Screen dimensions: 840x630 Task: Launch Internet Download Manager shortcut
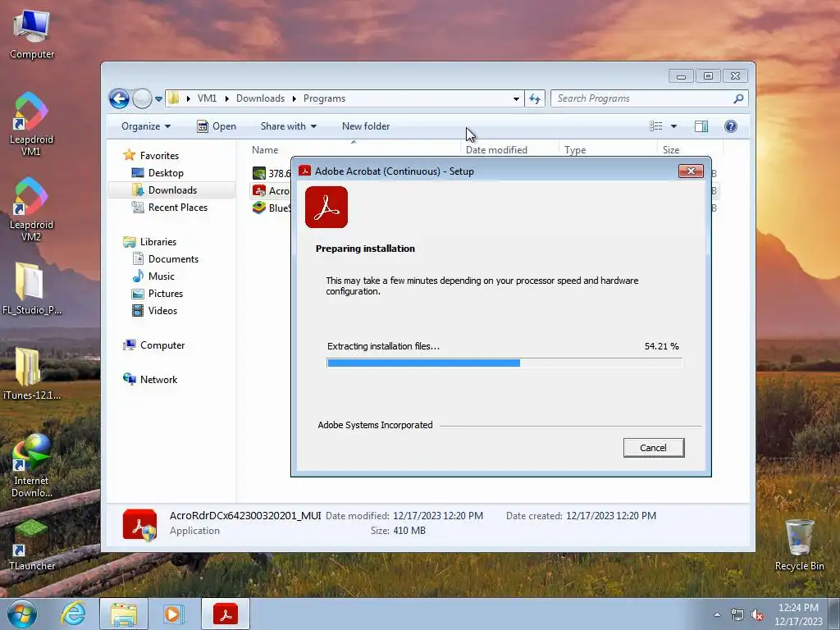click(32, 466)
